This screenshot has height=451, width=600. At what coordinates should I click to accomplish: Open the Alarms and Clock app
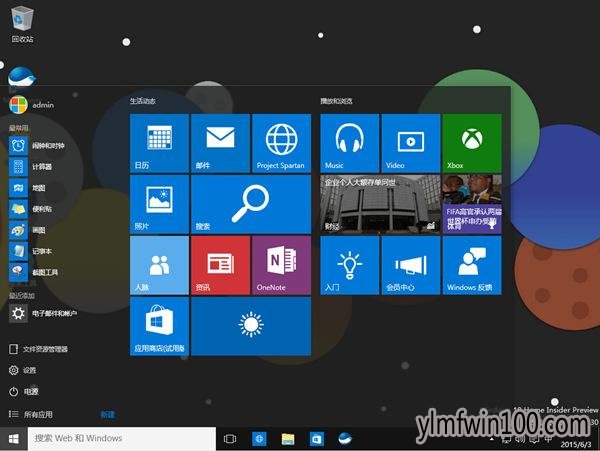(x=37, y=145)
